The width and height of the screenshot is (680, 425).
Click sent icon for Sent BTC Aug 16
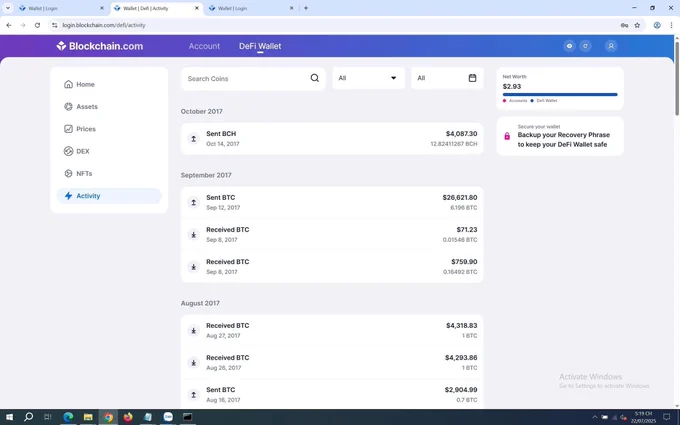tap(193, 395)
